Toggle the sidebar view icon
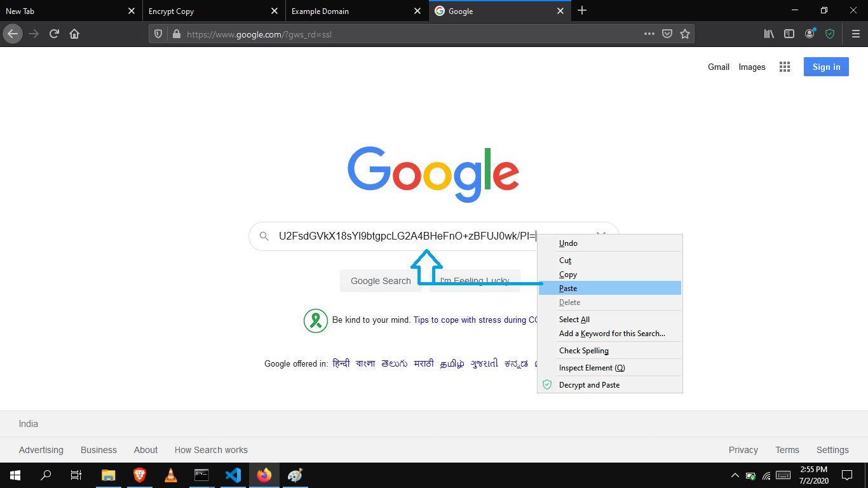This screenshot has width=868, height=488. pos(789,34)
